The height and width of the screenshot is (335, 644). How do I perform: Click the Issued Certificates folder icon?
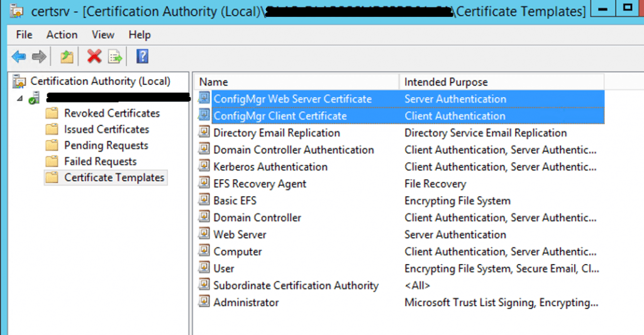point(52,129)
